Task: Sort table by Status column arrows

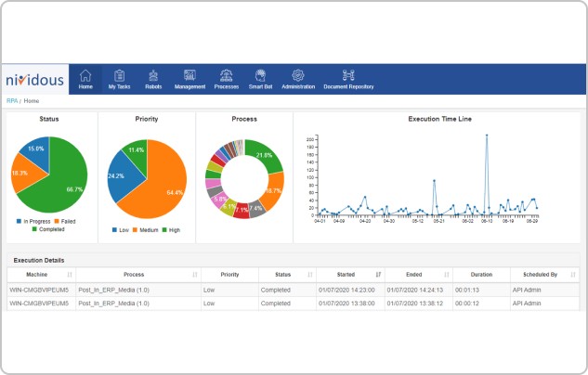Action: (x=309, y=275)
